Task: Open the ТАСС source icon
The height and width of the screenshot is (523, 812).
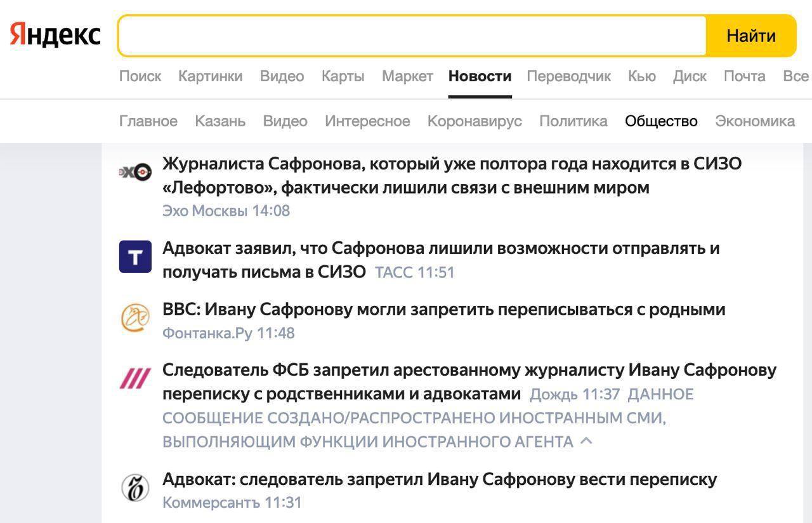Action: coord(135,256)
